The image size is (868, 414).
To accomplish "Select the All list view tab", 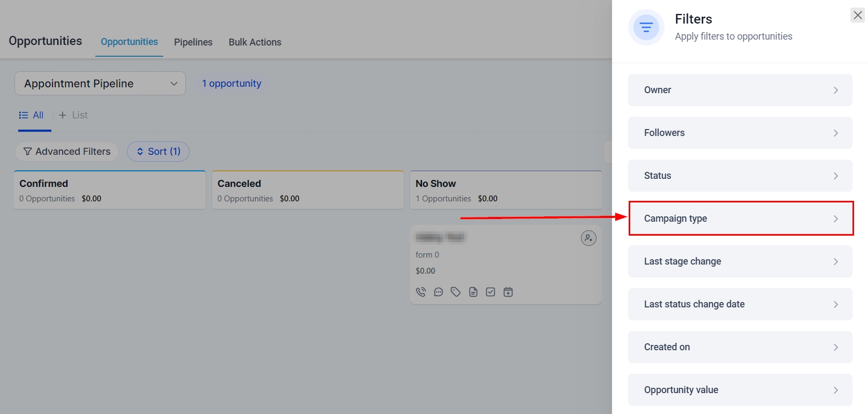I will (32, 115).
